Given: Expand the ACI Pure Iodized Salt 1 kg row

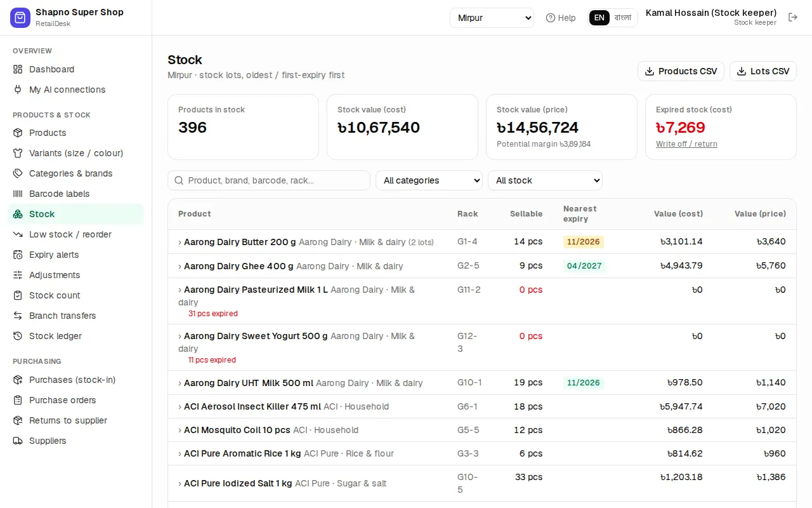Looking at the screenshot, I should pyautogui.click(x=481, y=483).
